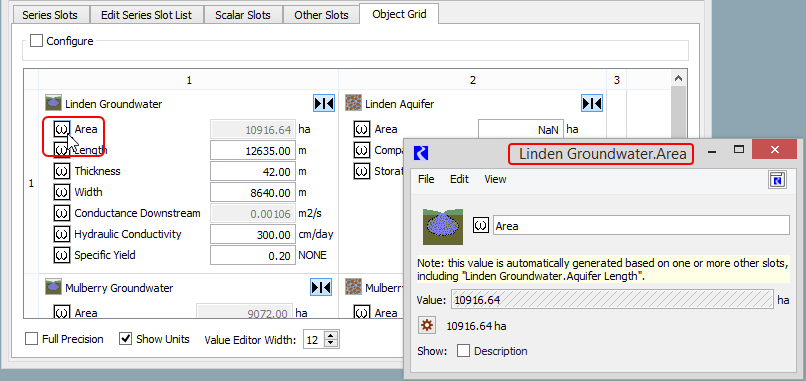
Task: Click the gear icon below the Value field
Action: pyautogui.click(x=427, y=325)
